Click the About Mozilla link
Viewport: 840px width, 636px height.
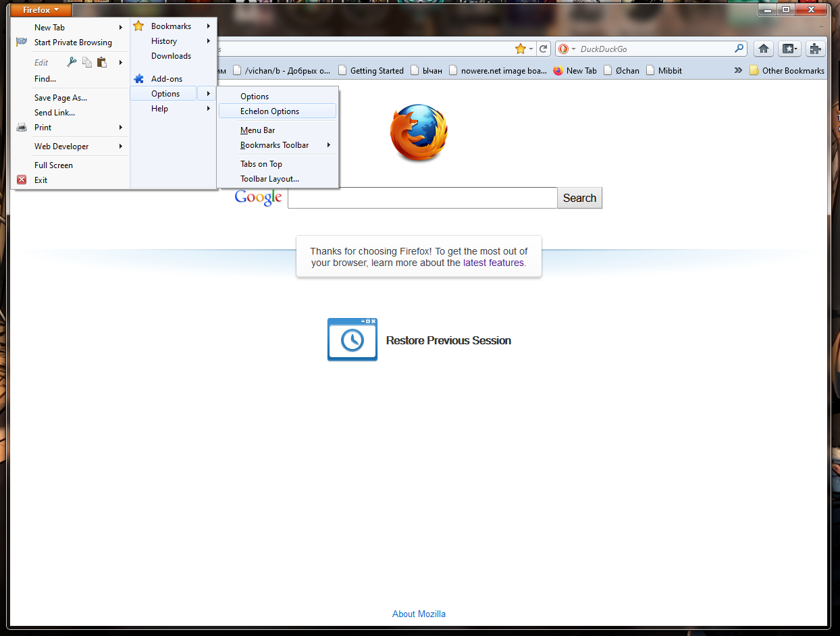click(x=419, y=614)
